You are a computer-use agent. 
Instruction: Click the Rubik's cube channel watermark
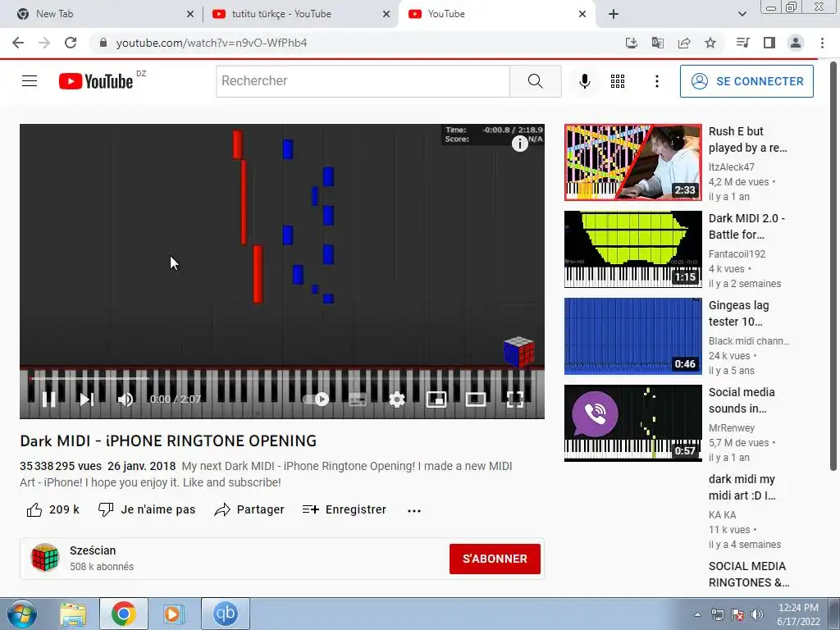pyautogui.click(x=518, y=351)
